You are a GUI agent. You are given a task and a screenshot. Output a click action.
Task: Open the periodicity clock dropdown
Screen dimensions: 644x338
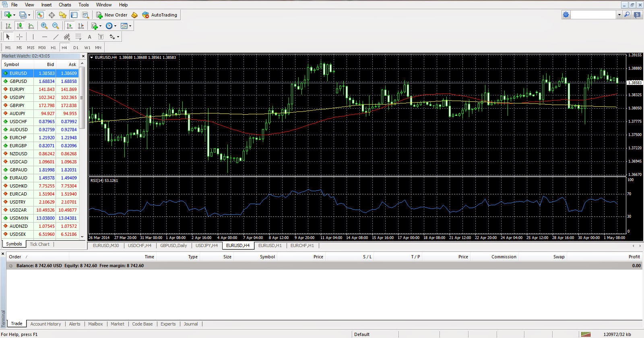coord(111,26)
